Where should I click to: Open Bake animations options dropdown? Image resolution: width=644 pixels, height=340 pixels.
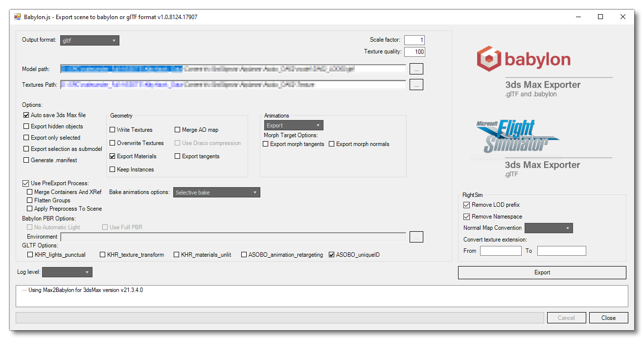click(217, 193)
